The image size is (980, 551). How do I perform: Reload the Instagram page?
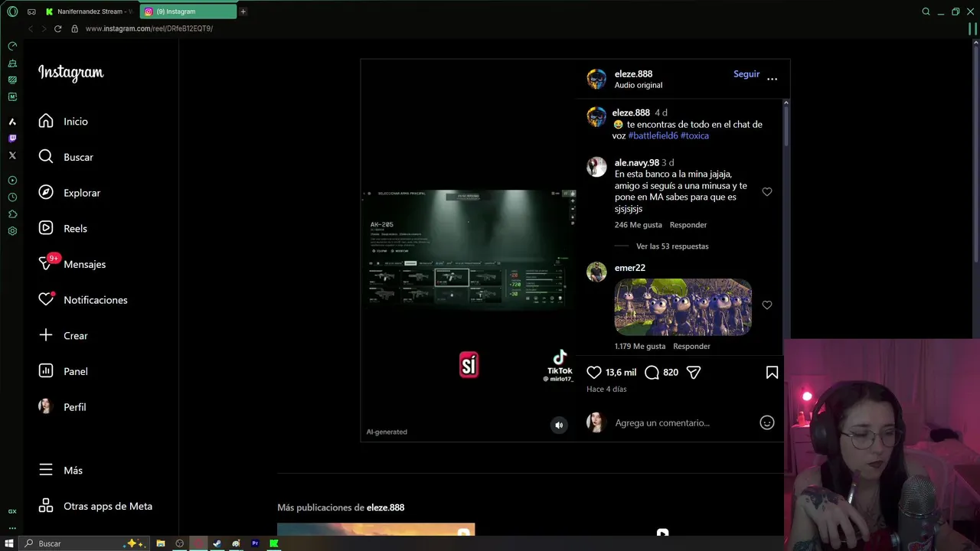[x=57, y=28]
